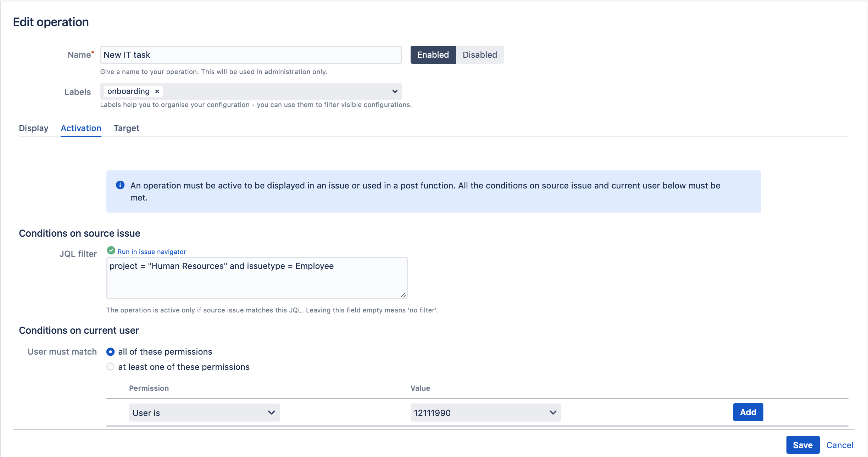Switch to the Display tab
This screenshot has width=868, height=457.
(x=33, y=128)
